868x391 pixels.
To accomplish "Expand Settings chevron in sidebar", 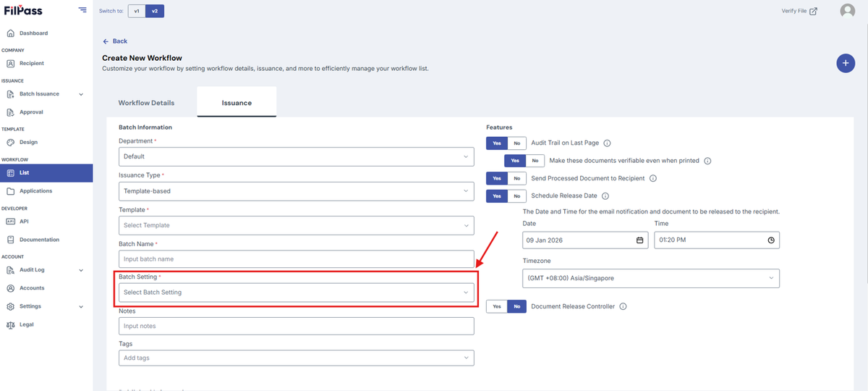I will [x=81, y=306].
